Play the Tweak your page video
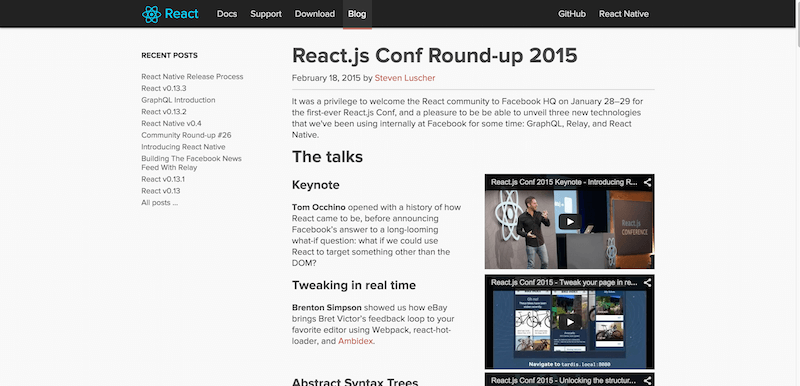Screen dimensions: 800x386 pyautogui.click(x=569, y=322)
